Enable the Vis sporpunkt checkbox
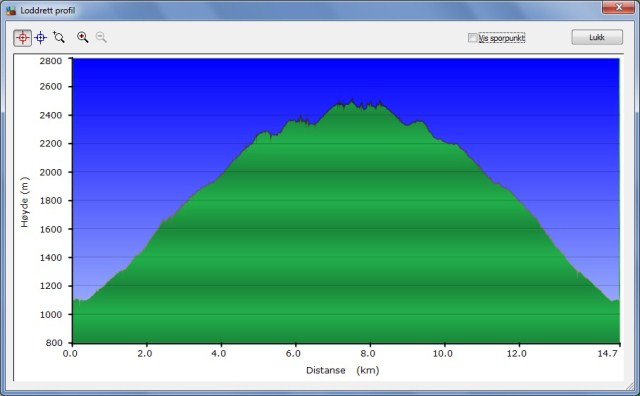The height and width of the screenshot is (396, 640). click(472, 38)
